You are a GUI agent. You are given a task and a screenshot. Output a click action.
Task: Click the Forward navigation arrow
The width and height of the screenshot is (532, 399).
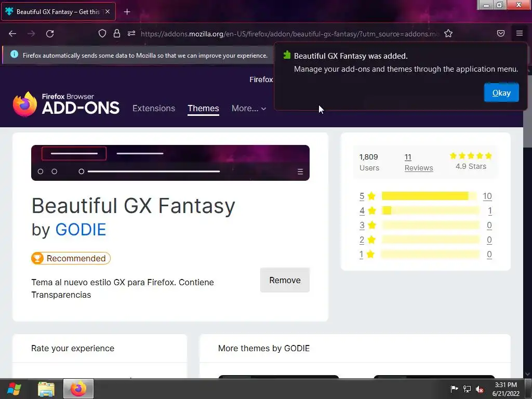(x=31, y=34)
